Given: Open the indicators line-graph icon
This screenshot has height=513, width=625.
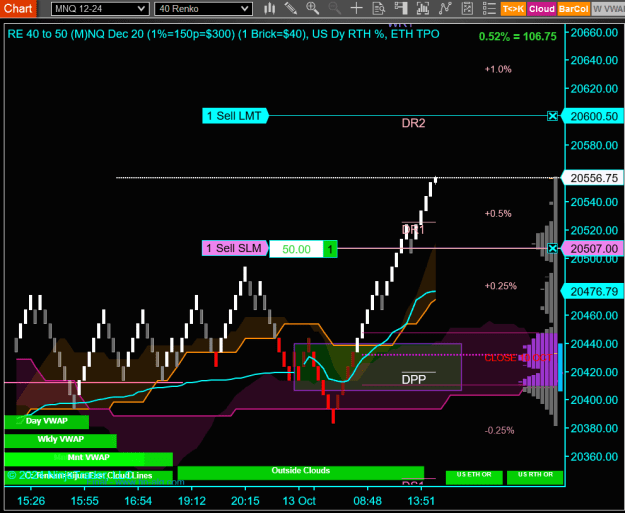Looking at the screenshot, I should [x=445, y=8].
